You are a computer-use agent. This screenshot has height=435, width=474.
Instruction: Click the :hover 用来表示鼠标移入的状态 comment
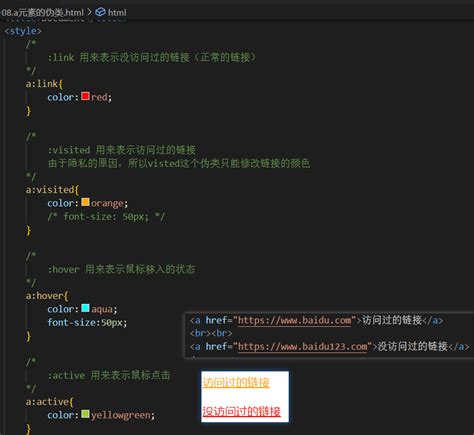(x=121, y=269)
